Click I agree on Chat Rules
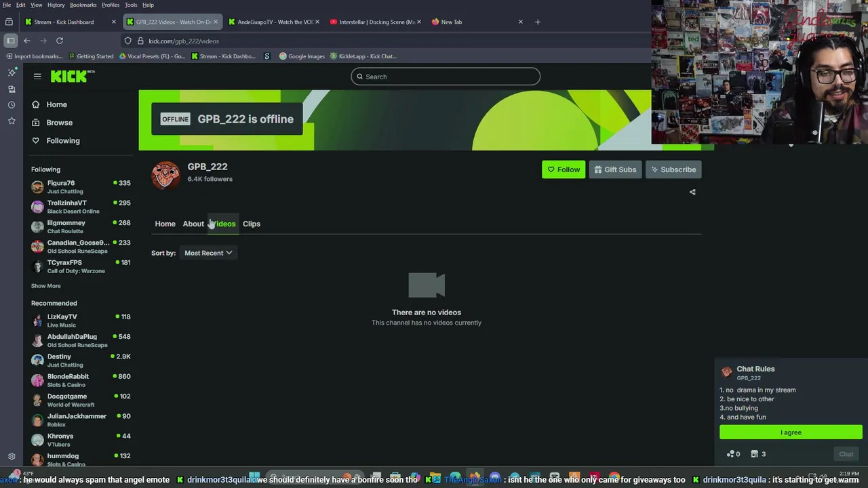868x488 pixels. tap(791, 432)
